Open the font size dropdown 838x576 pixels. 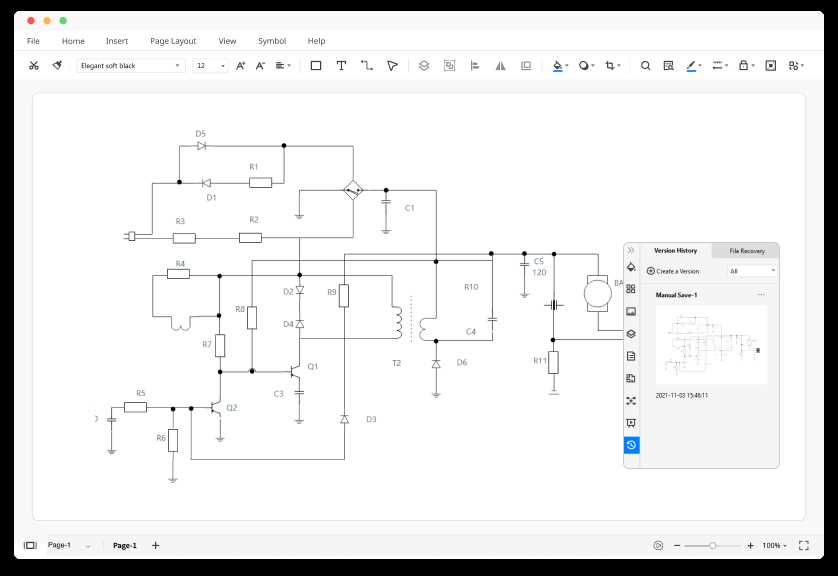211,66
